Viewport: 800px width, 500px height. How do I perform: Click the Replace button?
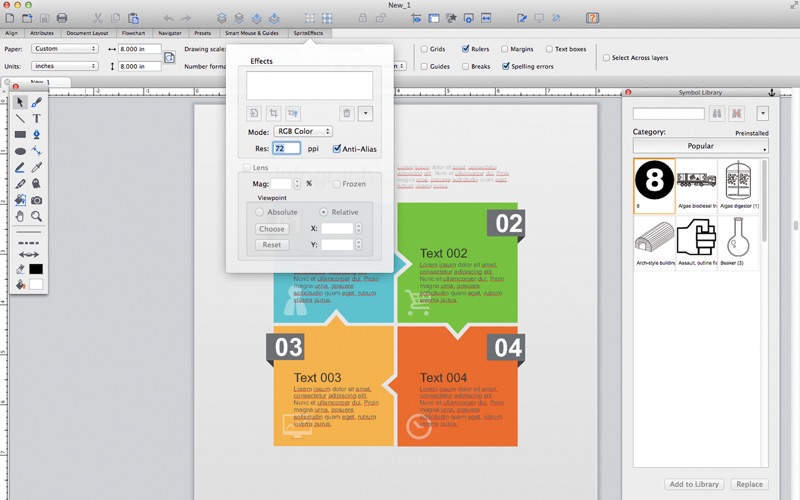pos(749,484)
